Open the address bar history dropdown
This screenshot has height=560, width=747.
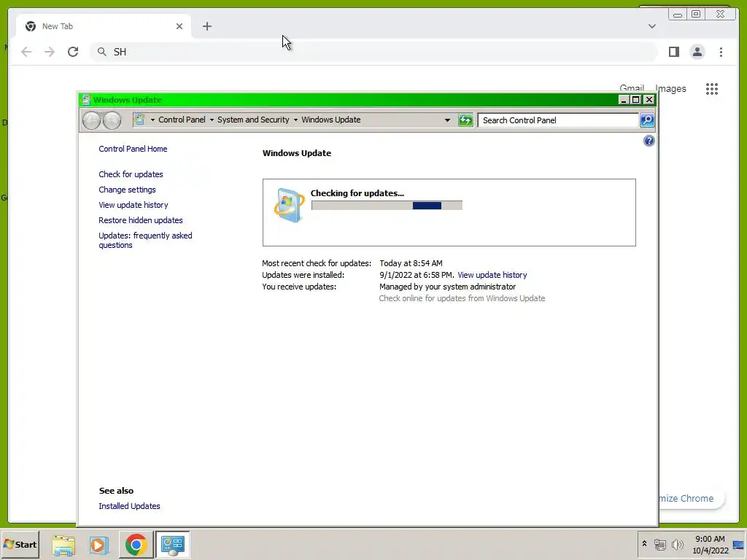447,120
